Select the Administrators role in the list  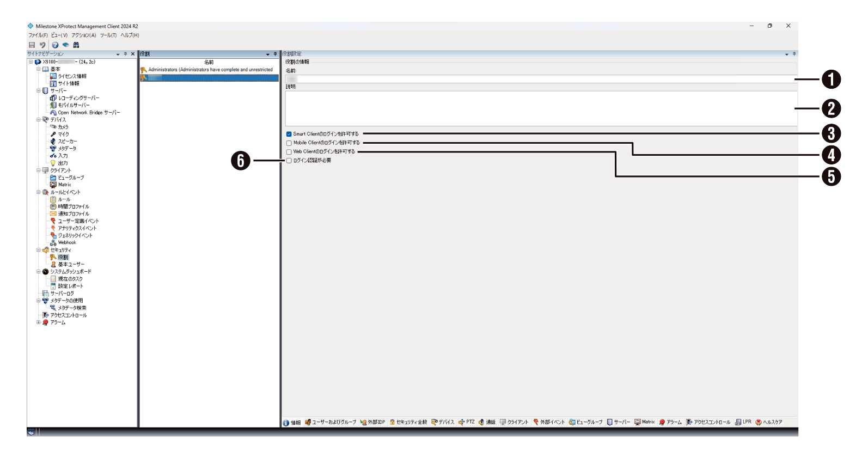210,70
